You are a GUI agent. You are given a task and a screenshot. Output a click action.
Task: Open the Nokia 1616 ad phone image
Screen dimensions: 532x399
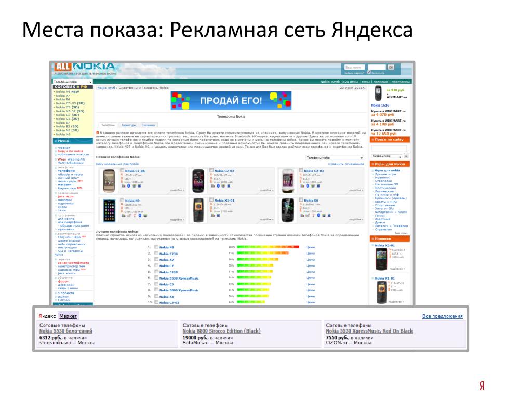[x=378, y=94]
